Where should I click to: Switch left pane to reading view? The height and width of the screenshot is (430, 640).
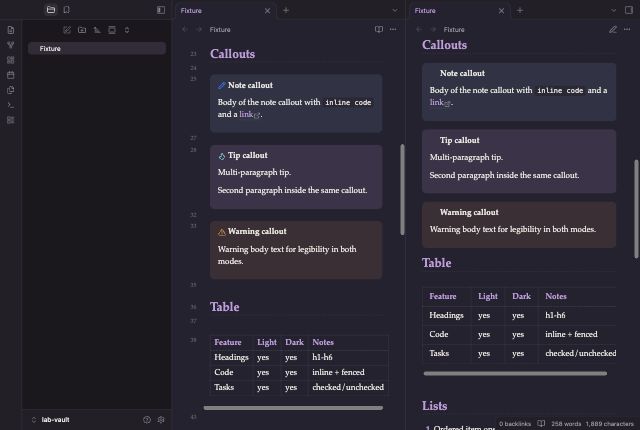(379, 29)
